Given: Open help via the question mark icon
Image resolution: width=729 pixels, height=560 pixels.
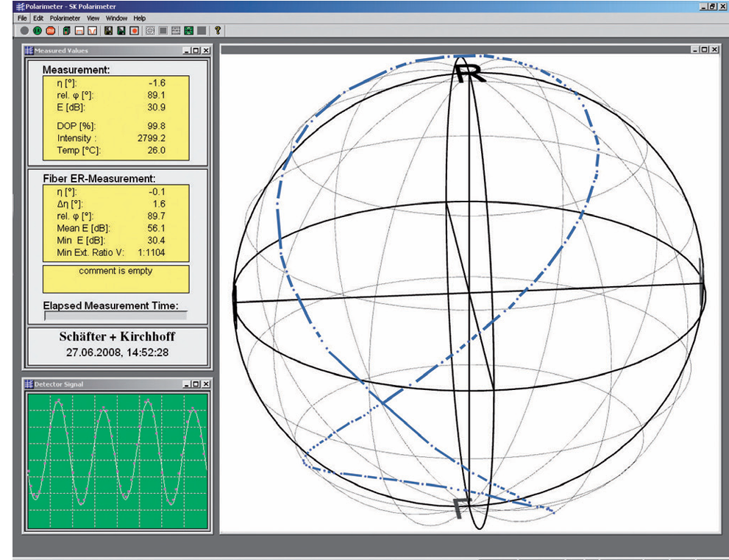Looking at the screenshot, I should tap(218, 31).
